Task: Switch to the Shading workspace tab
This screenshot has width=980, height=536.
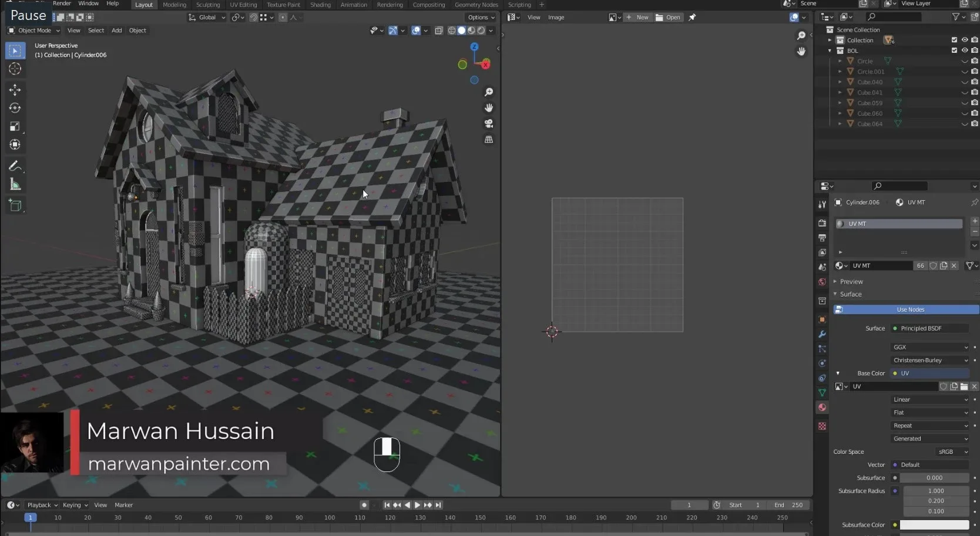Action: click(320, 5)
